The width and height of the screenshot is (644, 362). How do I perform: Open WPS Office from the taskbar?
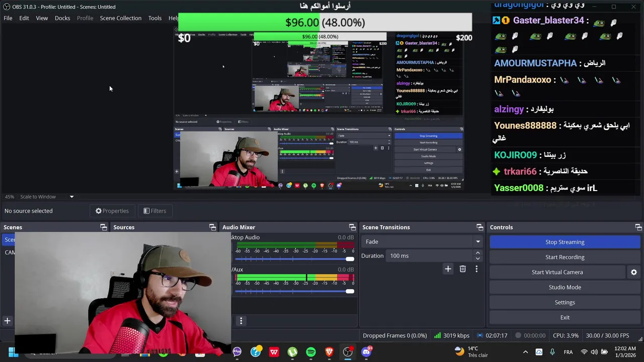274,352
